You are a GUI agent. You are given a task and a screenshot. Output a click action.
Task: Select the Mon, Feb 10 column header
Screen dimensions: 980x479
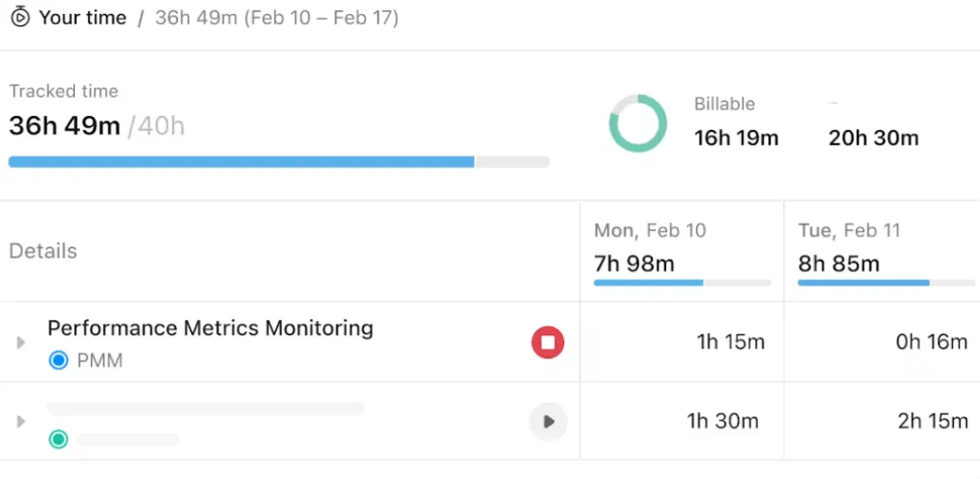[x=650, y=230]
